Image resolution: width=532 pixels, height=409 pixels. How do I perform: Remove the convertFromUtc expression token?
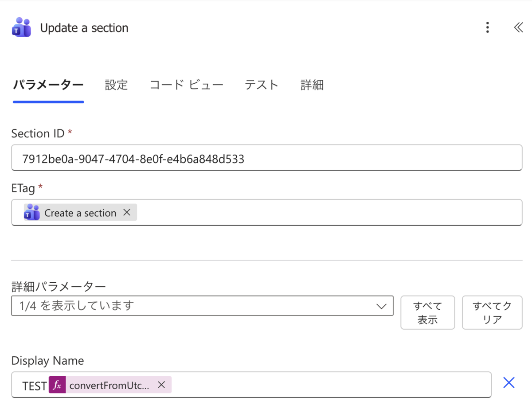click(161, 385)
